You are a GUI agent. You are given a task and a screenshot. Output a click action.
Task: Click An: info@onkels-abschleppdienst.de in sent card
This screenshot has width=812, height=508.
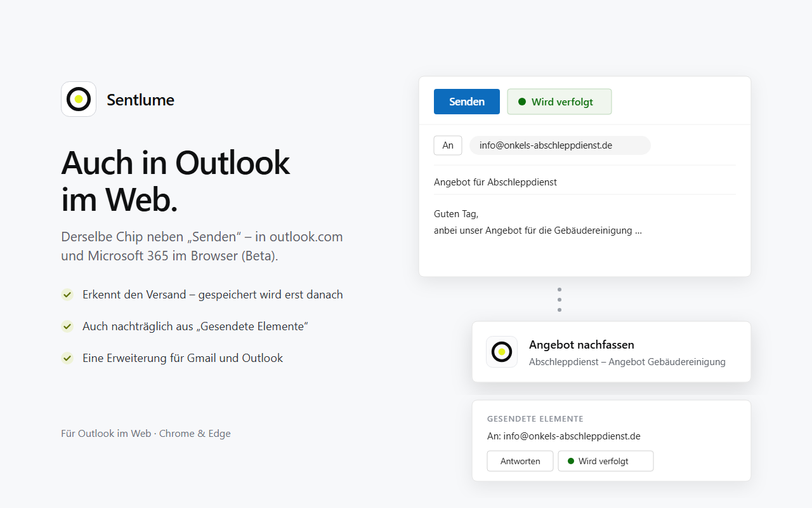point(564,436)
